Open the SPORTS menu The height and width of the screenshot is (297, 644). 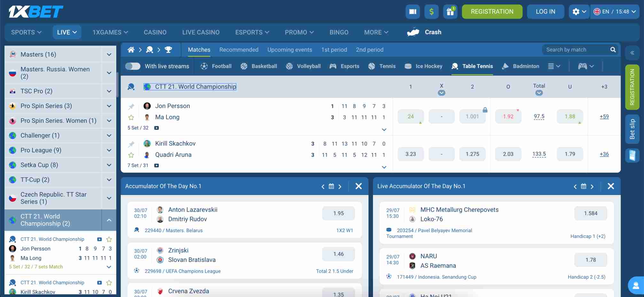click(x=26, y=32)
